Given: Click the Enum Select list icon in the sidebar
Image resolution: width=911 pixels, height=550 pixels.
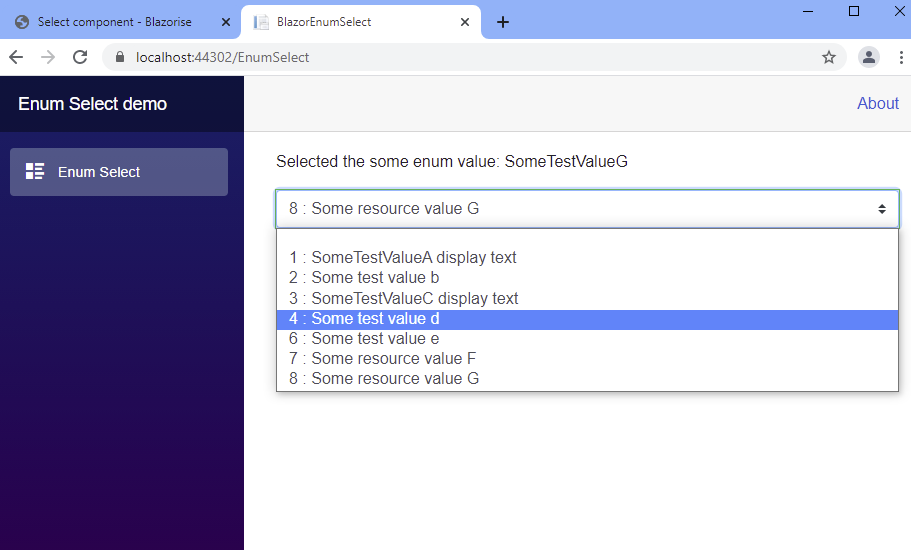Looking at the screenshot, I should [35, 171].
